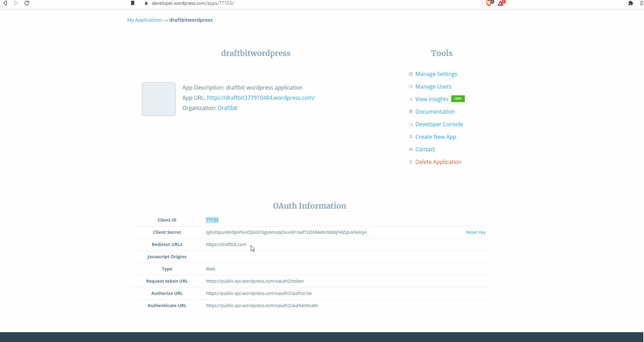Viewport: 644px width, 342px height.
Task: Click the trash icon beside Delete Application
Action: coord(411,162)
